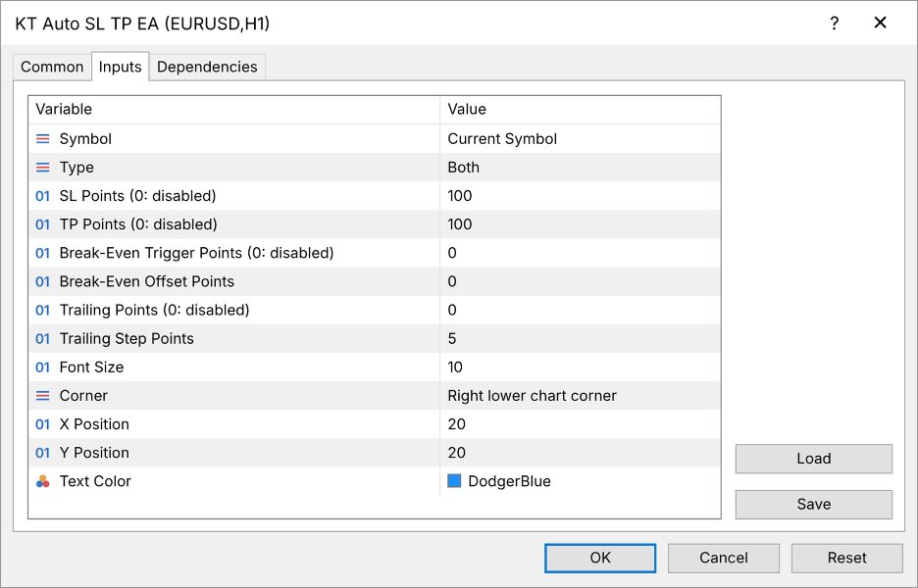Save inputs with the Save button
Screen dimensions: 918x588
click(814, 505)
